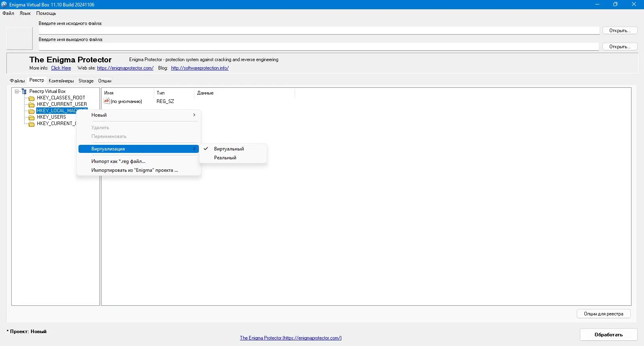
Task: Choose Импортировать из "Enigma" проекта ...
Action: [x=138, y=170]
